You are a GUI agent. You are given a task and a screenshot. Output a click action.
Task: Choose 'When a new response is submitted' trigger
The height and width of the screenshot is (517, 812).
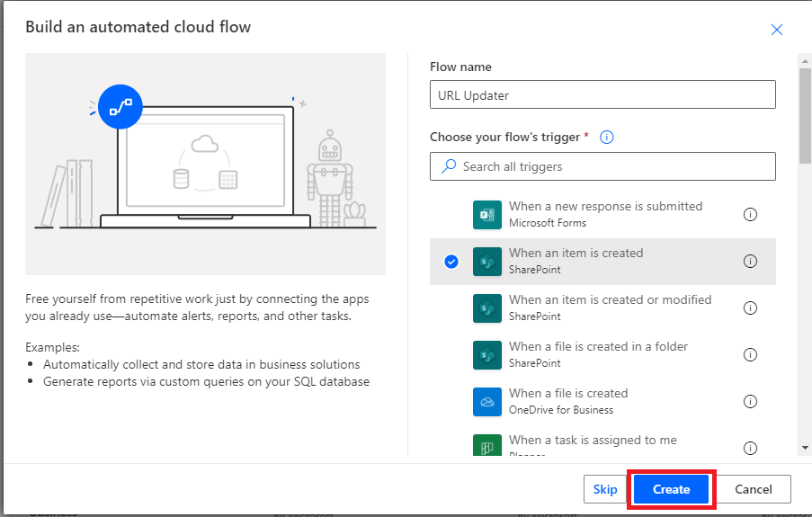(605, 207)
